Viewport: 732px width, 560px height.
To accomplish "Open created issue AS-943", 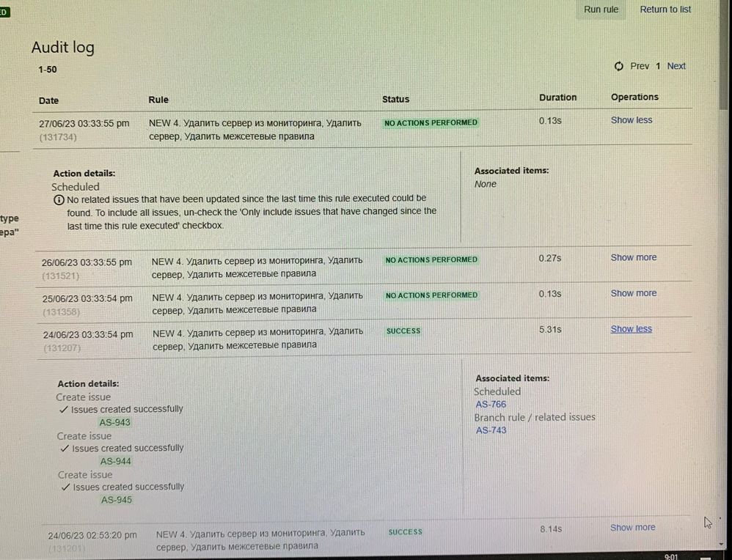I will 115,422.
